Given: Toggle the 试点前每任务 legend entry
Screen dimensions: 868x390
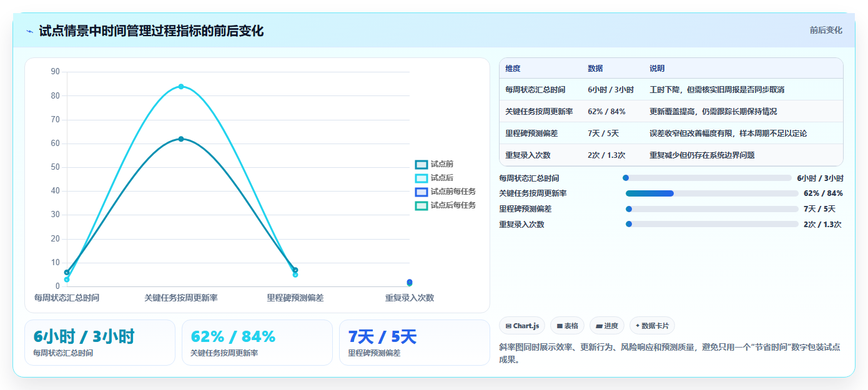Looking at the screenshot, I should tap(445, 192).
